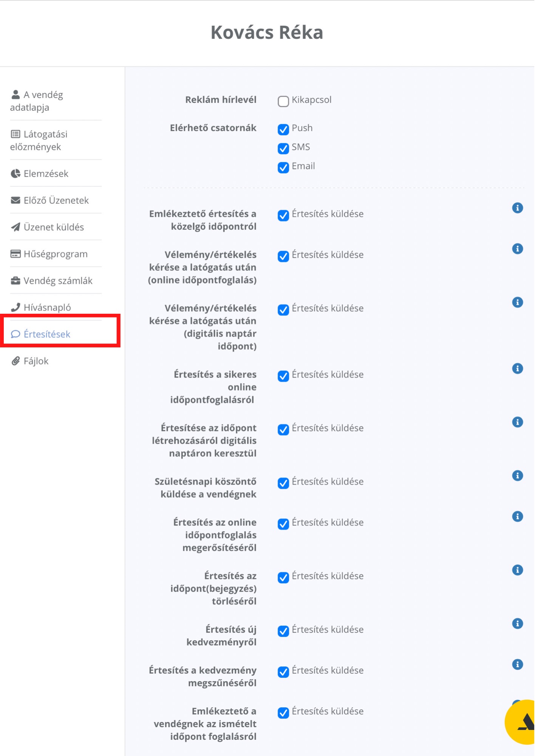
Task: Disable notification for Születésnapi köszöntő
Action: click(x=283, y=483)
